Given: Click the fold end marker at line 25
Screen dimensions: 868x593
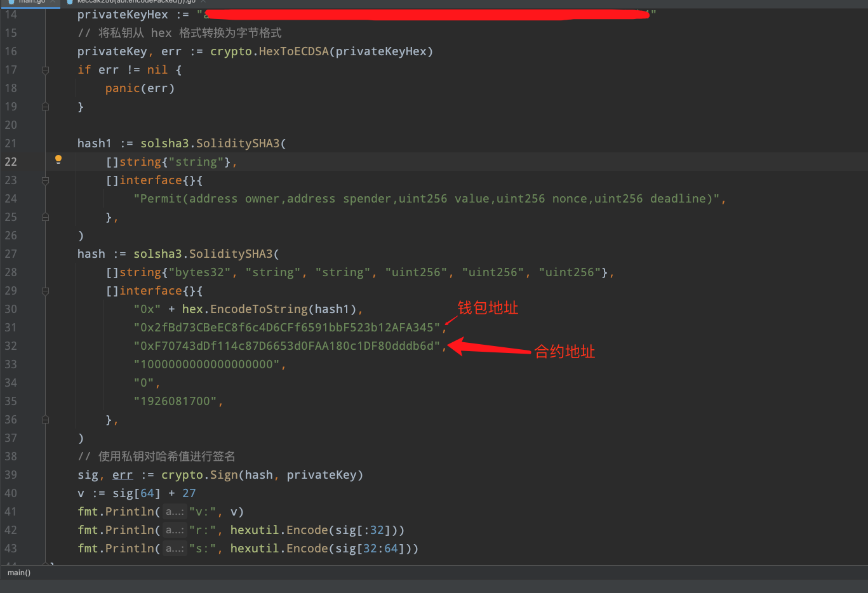Looking at the screenshot, I should [45, 217].
